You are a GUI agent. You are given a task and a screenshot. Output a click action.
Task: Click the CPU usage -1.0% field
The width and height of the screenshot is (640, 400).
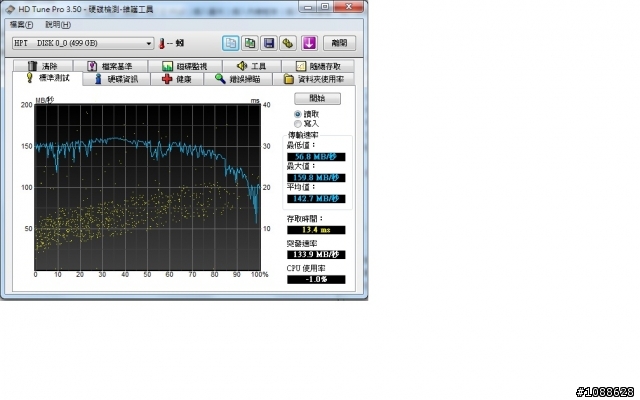tap(316, 280)
